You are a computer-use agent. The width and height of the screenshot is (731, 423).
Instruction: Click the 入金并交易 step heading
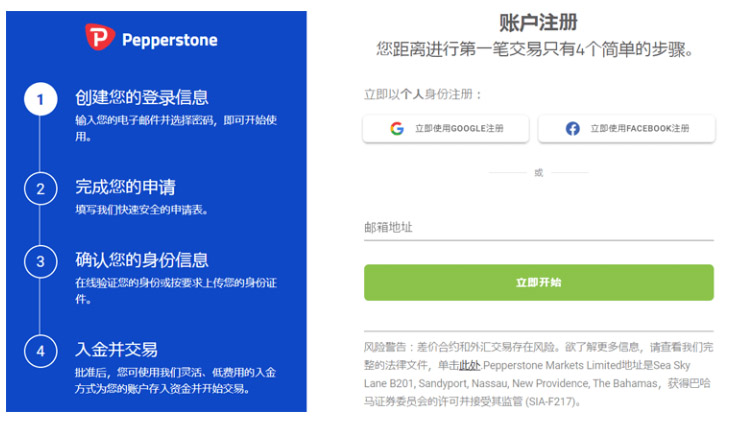[x=117, y=349]
